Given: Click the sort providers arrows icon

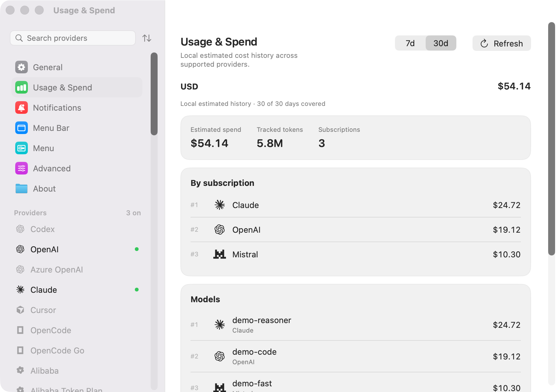Looking at the screenshot, I should (x=147, y=38).
